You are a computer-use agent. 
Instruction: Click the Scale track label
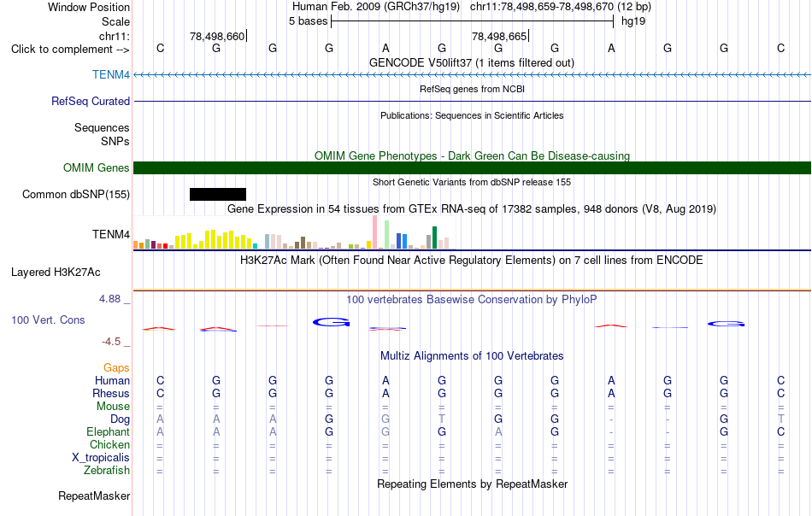point(115,21)
